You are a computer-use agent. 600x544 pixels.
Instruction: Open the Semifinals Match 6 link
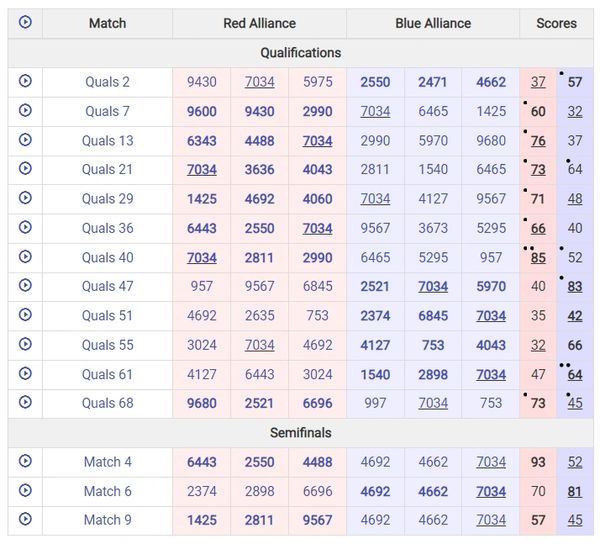coord(107,491)
